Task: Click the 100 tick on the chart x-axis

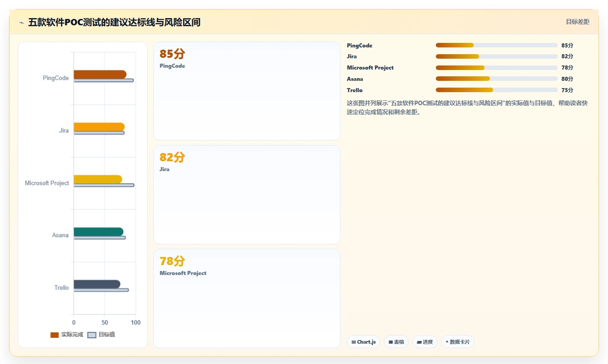Action: [135, 322]
